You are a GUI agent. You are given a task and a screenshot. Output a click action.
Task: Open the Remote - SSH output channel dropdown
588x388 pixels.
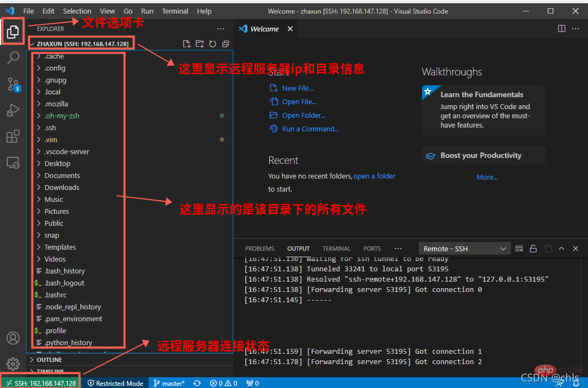tap(464, 248)
